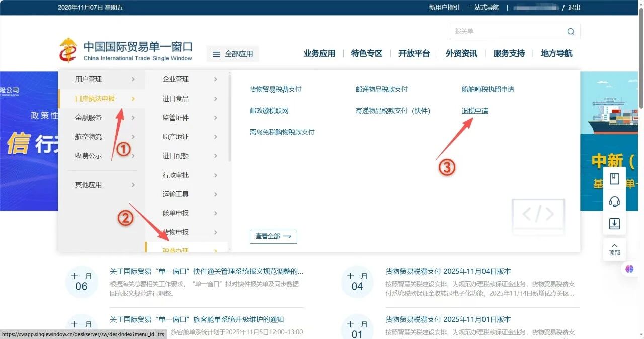Viewport: 644px width, 339px height.
Task: Click the customer service headset icon
Action: [x=614, y=202]
